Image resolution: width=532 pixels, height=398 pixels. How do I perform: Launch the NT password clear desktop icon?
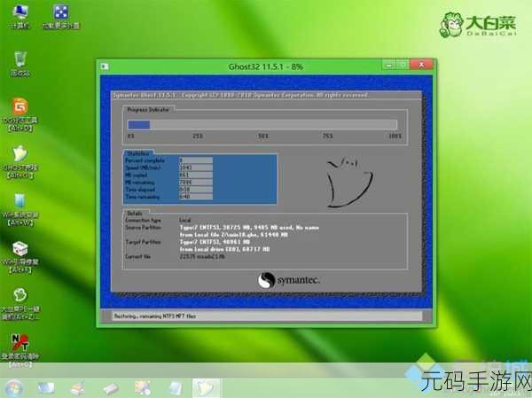(x=20, y=351)
